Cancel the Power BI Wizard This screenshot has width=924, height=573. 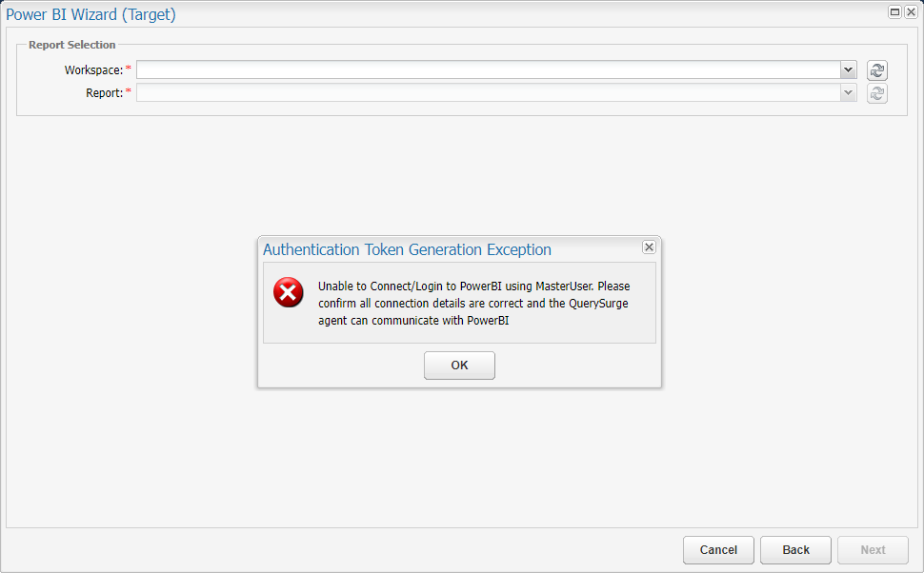tap(718, 549)
